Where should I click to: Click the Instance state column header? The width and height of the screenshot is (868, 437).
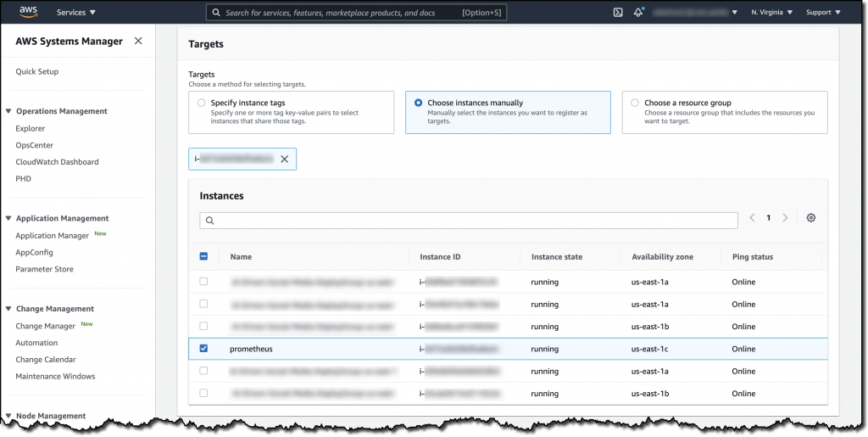[x=557, y=256]
